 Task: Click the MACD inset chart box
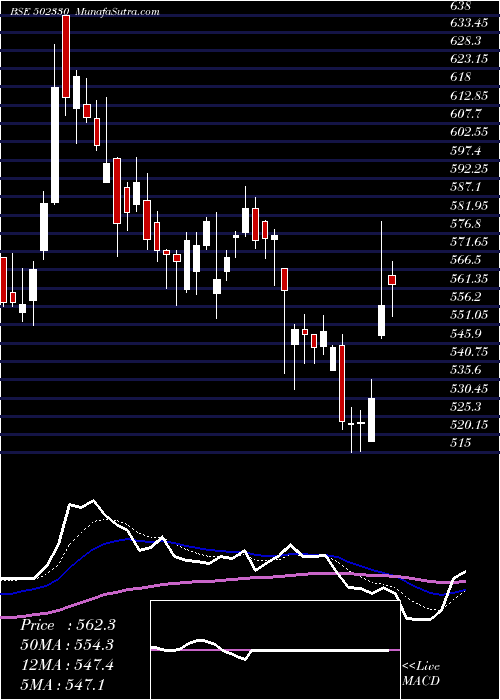(275, 650)
